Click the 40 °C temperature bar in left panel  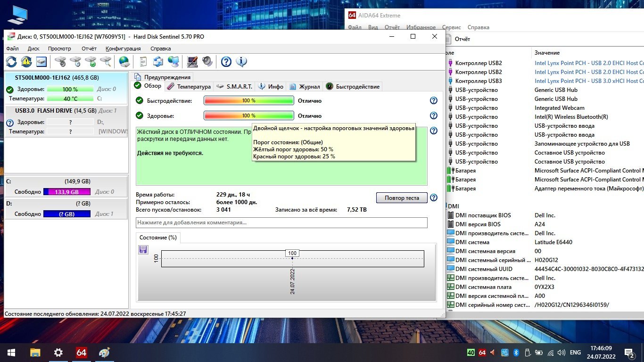[70, 99]
